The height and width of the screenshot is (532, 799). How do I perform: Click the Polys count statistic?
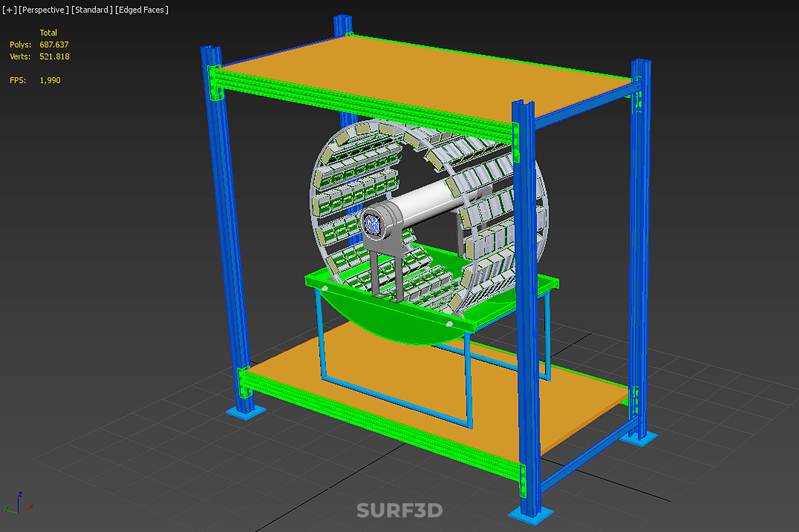click(x=54, y=44)
